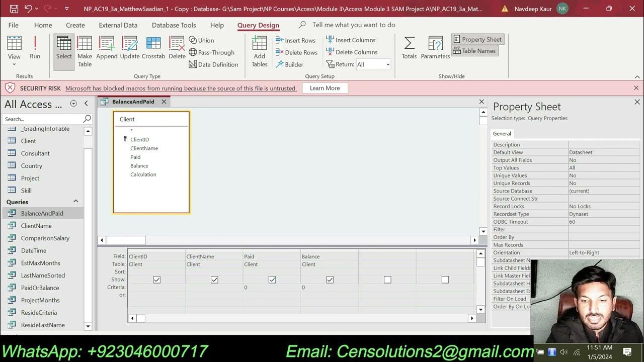644x362 pixels.
Task: Select the Data Definition option
Action: coord(213,64)
